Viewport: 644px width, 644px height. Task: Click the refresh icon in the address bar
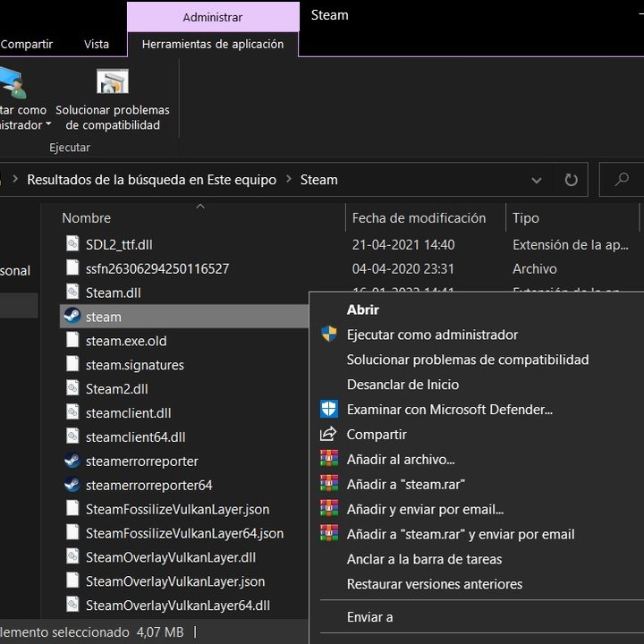571,180
